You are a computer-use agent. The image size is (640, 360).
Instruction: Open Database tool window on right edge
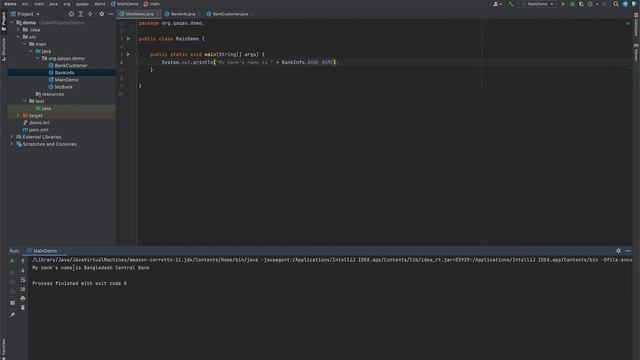click(x=636, y=24)
